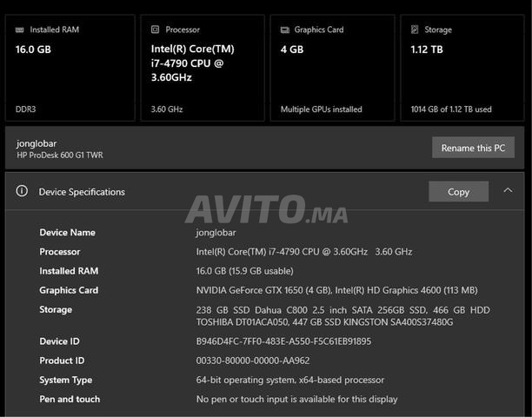Click '1014 GB of 1.12 TB used' text
532x417 pixels.
point(451,109)
